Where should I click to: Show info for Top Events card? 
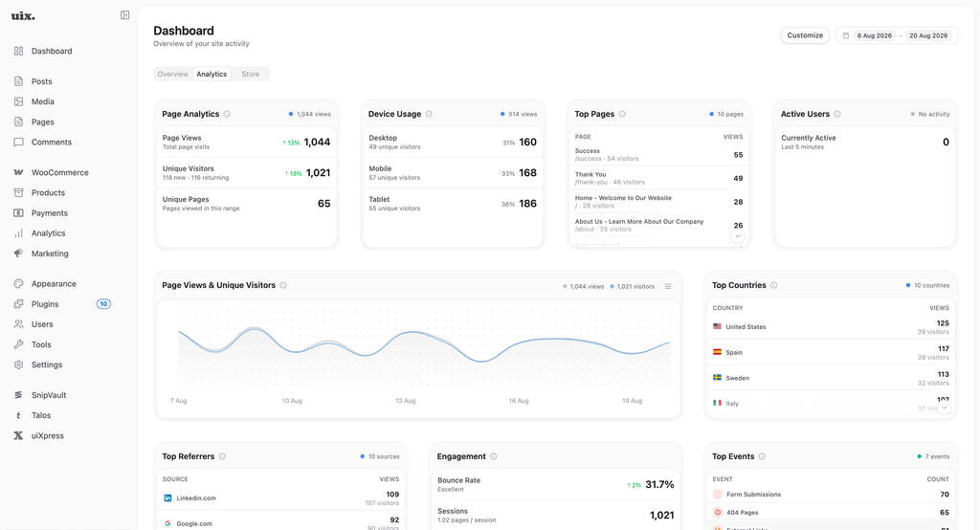762,456
